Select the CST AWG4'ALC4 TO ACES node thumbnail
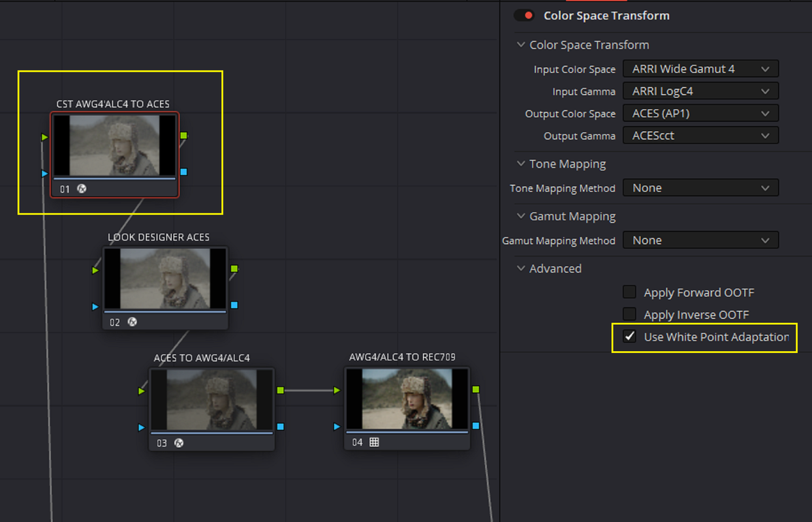The height and width of the screenshot is (522, 812). (114, 146)
